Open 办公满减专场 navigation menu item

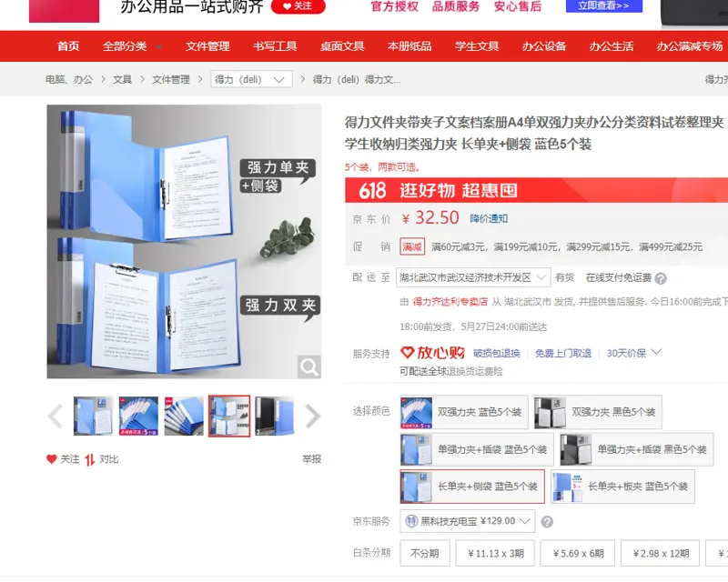point(690,46)
